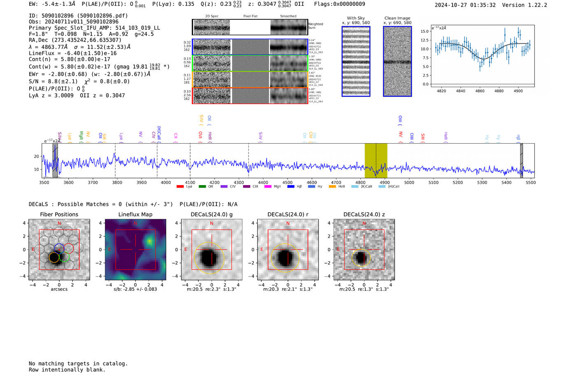Select the yellow highlighted band in the spectrum
The width and height of the screenshot is (576, 392).
pos(376,160)
